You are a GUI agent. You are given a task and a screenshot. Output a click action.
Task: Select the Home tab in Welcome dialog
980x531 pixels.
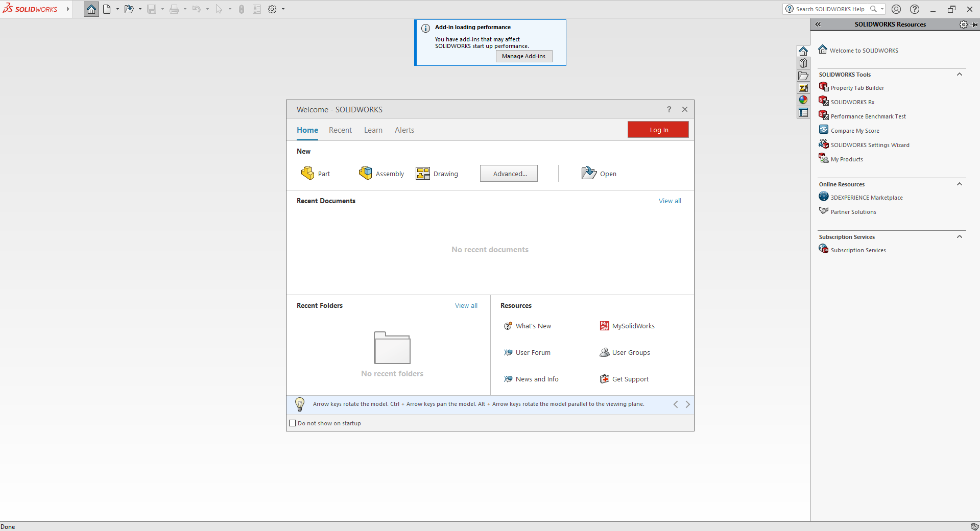(x=307, y=130)
